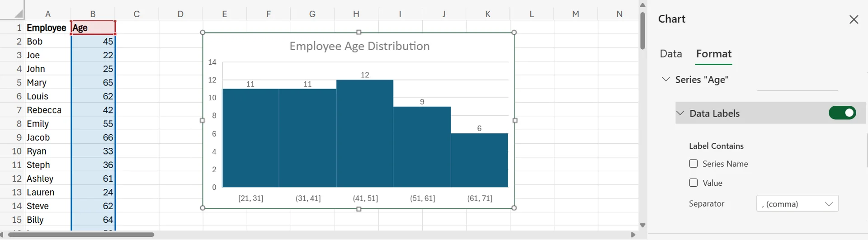Select column B header

tap(93, 14)
